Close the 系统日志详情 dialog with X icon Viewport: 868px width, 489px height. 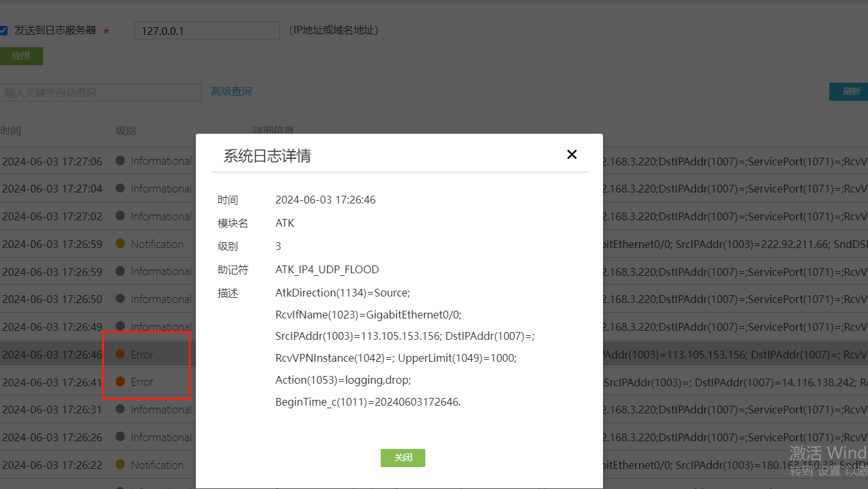[571, 154]
